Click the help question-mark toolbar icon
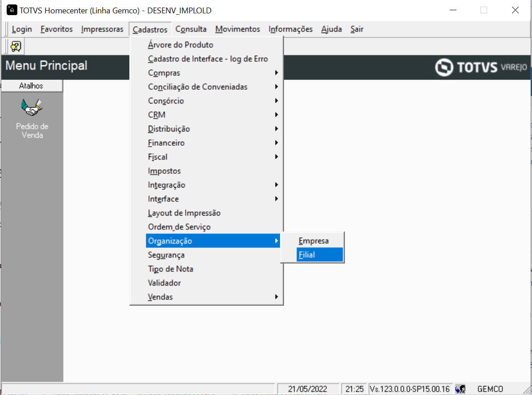 pyautogui.click(x=16, y=47)
